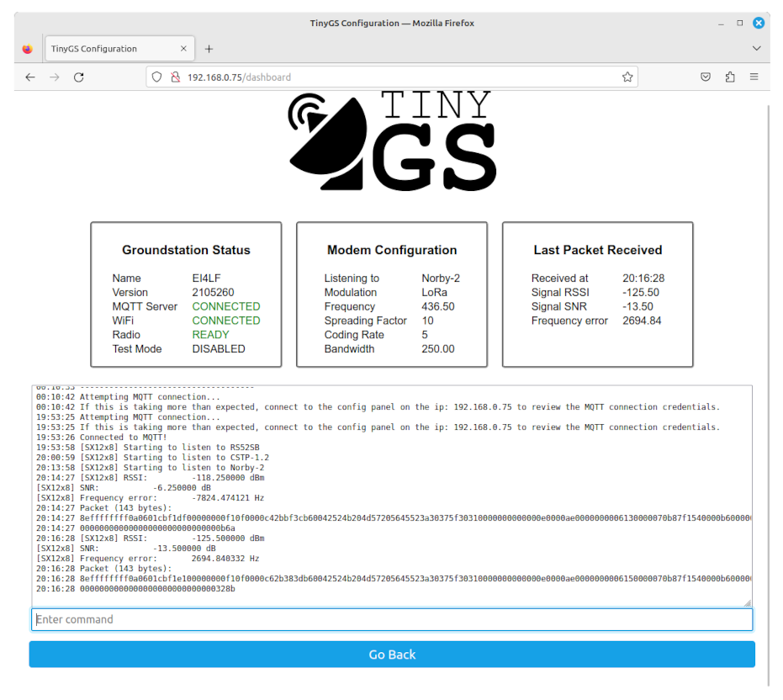Click the Modulation value LoRa

(x=435, y=292)
